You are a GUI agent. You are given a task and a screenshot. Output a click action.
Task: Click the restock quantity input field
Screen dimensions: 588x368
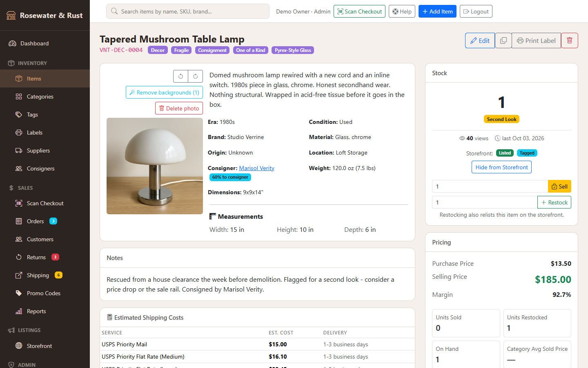(x=485, y=202)
